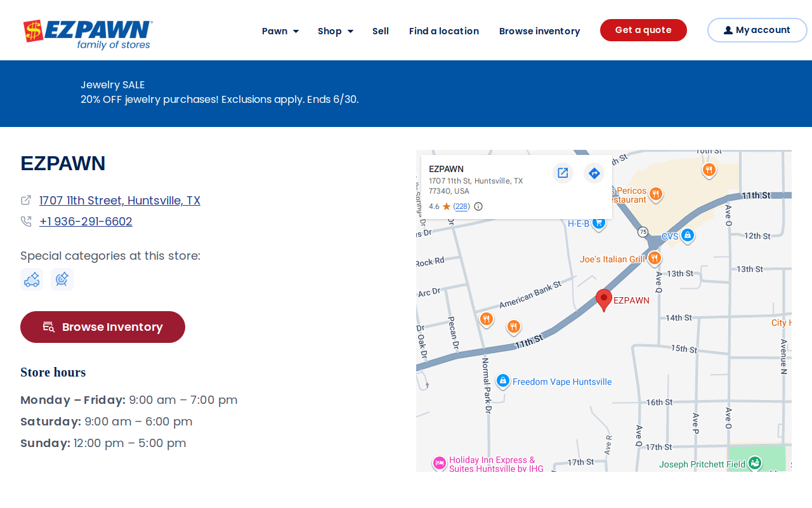Click the red EZPAWN map pin
Viewport: 812px width, 508px height.
pos(604,300)
